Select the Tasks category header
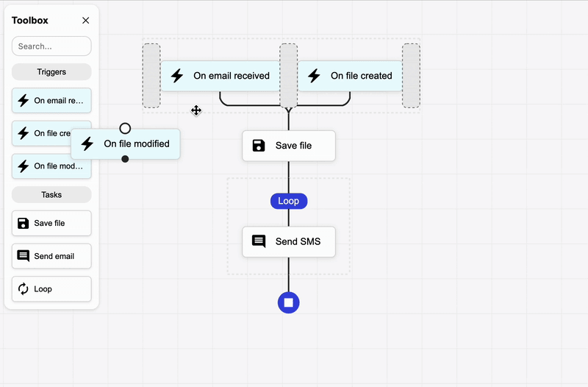 click(51, 194)
